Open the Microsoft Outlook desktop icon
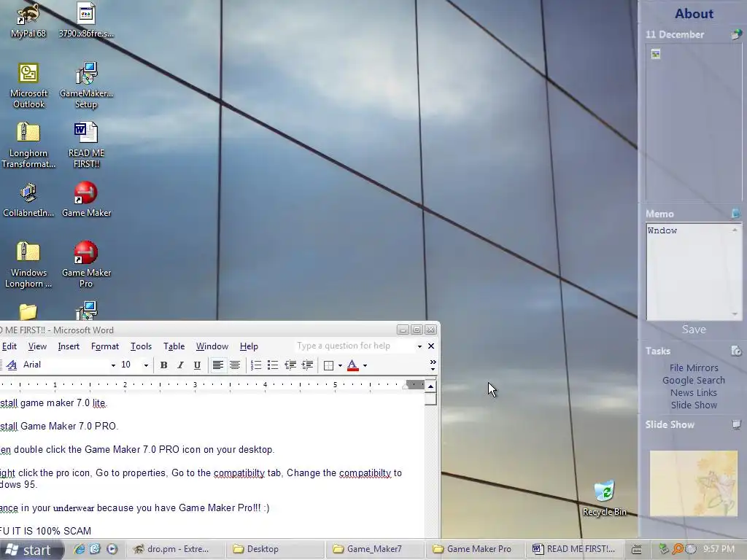Screen dimensions: 747x560 click(28, 86)
